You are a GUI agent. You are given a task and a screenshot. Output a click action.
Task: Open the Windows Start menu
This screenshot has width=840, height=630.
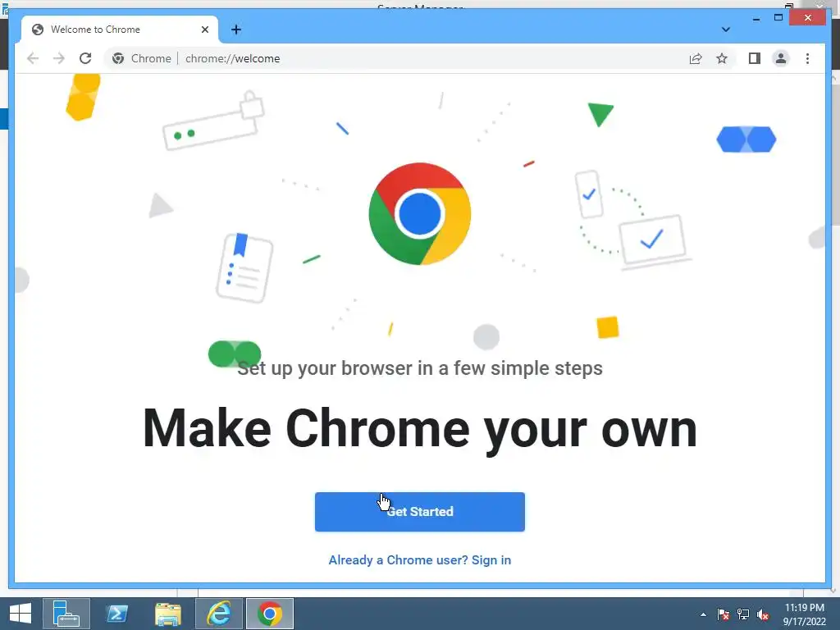point(21,614)
